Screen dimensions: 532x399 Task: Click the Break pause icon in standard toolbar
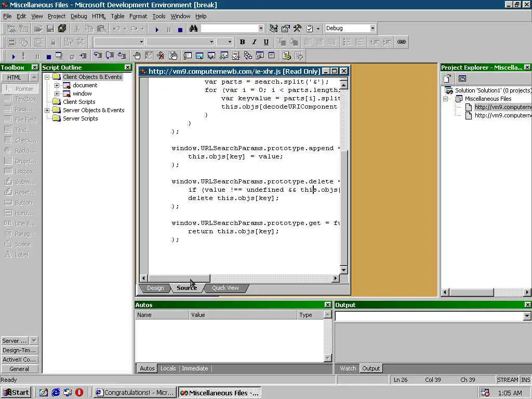click(169, 30)
